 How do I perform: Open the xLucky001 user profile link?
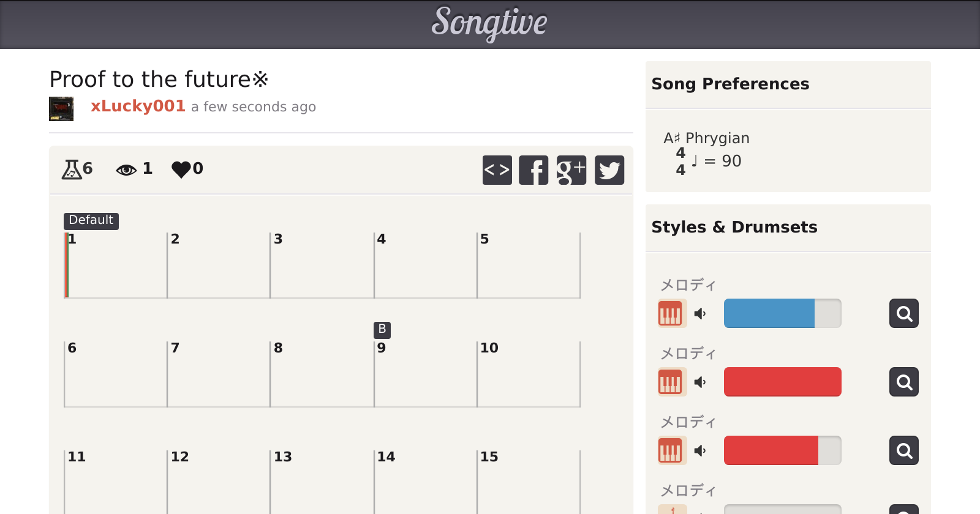(x=138, y=106)
